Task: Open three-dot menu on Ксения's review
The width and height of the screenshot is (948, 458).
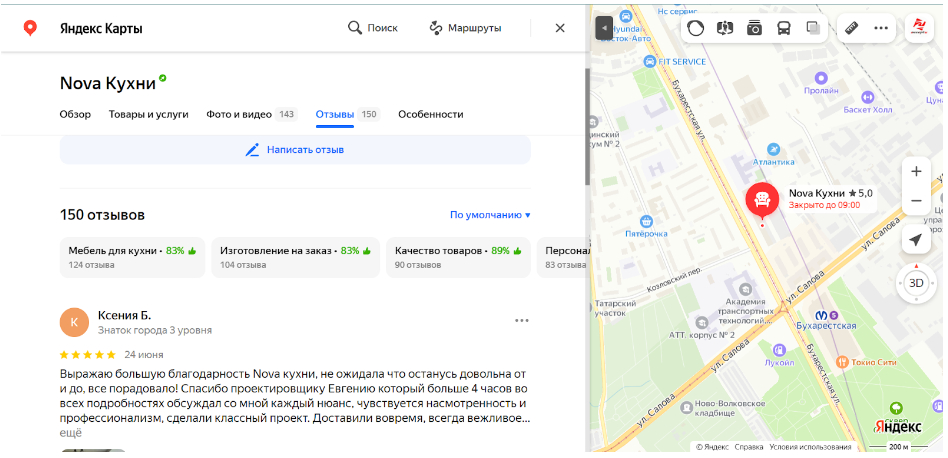Action: coord(522,320)
